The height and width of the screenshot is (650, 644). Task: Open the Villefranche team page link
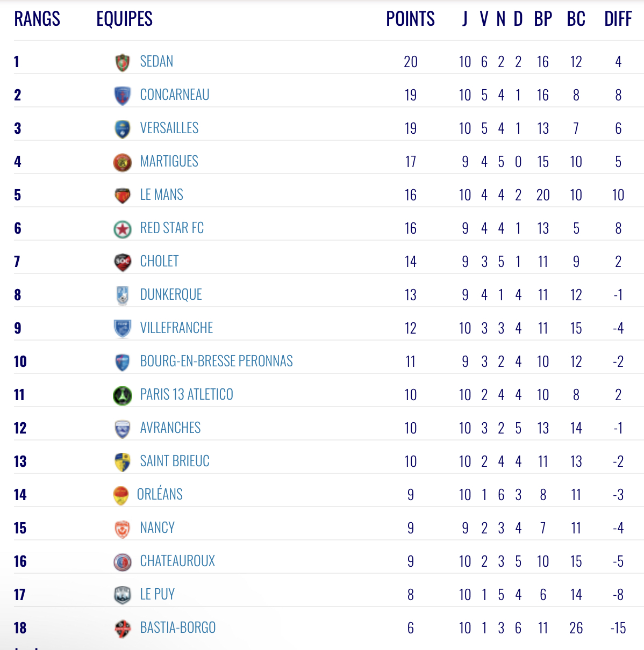[x=176, y=328]
